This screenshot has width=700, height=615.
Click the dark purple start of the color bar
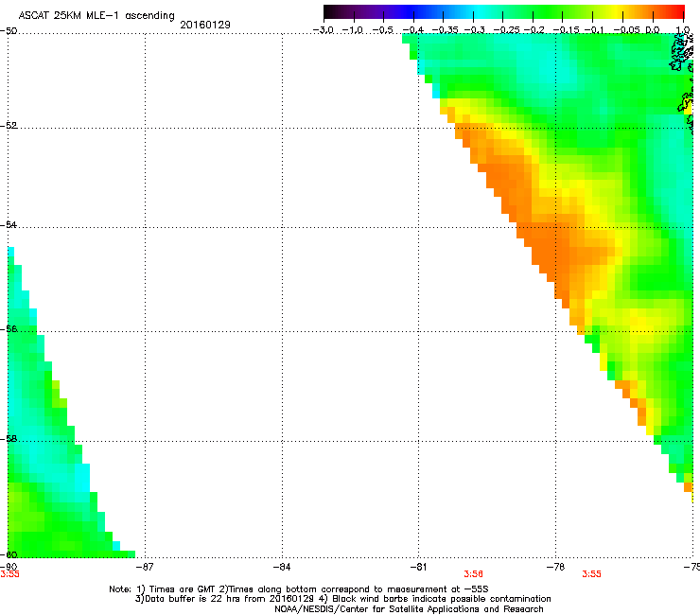click(x=331, y=11)
